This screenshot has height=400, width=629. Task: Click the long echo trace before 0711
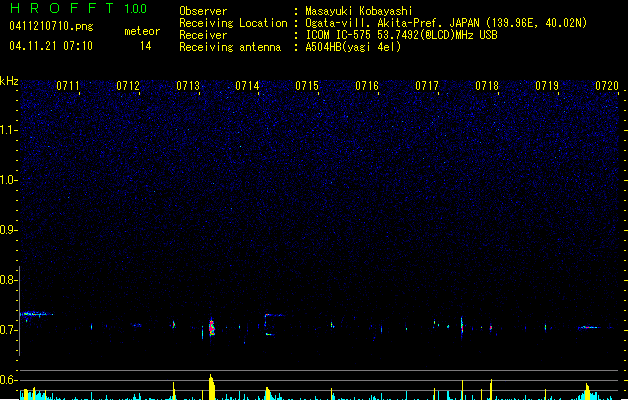tap(37, 314)
